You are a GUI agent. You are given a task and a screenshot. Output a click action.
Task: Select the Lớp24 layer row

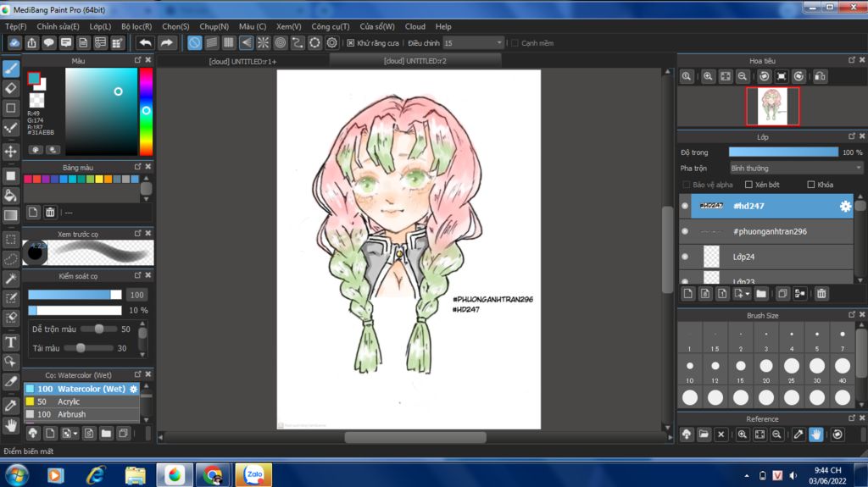point(766,257)
